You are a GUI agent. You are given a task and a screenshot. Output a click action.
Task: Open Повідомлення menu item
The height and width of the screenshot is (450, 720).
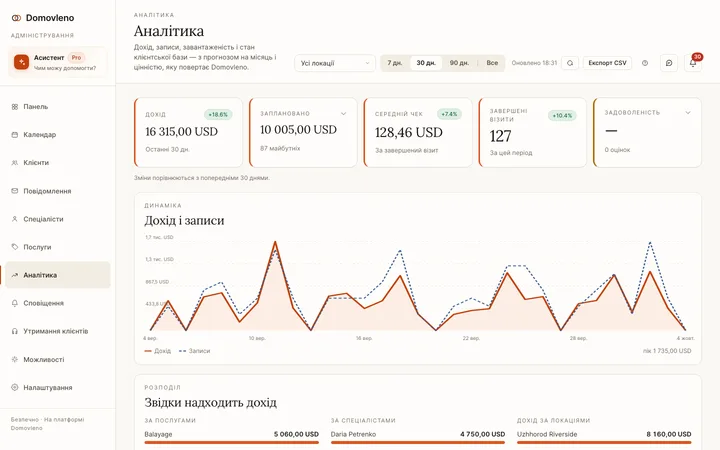58,191
